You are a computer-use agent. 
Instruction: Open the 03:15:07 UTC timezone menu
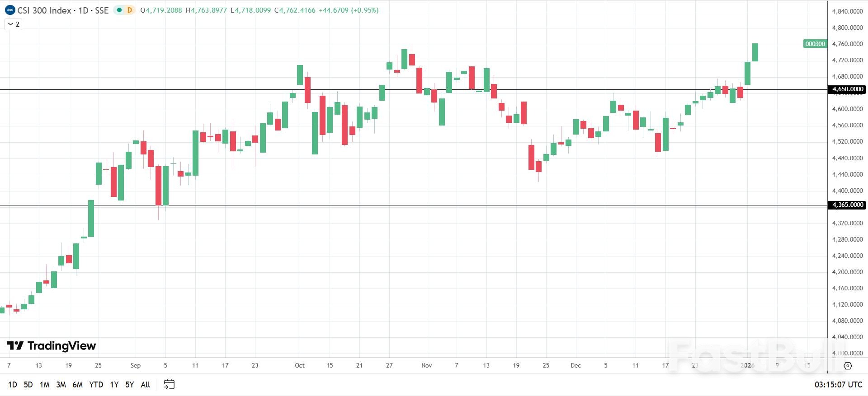pyautogui.click(x=838, y=385)
